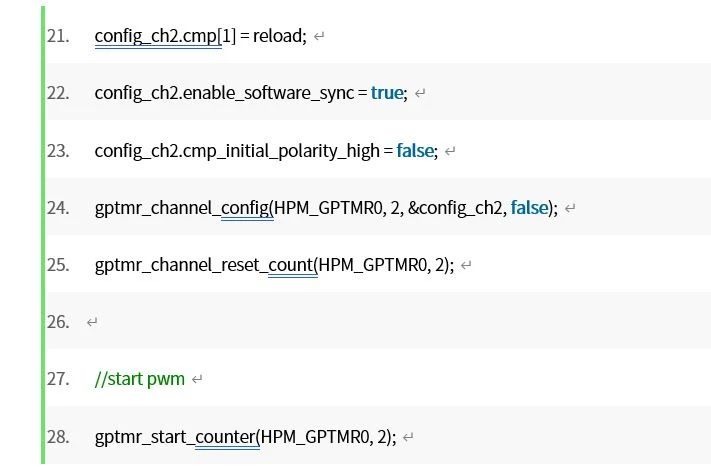Click the false argument on line 24
The width and height of the screenshot is (711, 467).
(x=529, y=208)
